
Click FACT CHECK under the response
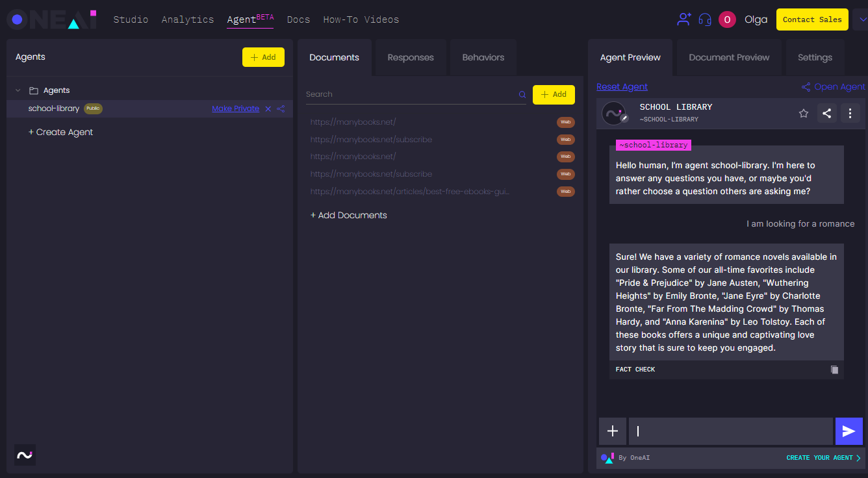pyautogui.click(x=635, y=370)
